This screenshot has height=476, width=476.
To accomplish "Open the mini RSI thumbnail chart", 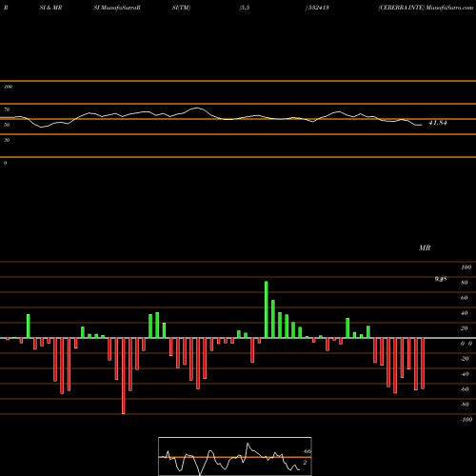I will click(235, 456).
